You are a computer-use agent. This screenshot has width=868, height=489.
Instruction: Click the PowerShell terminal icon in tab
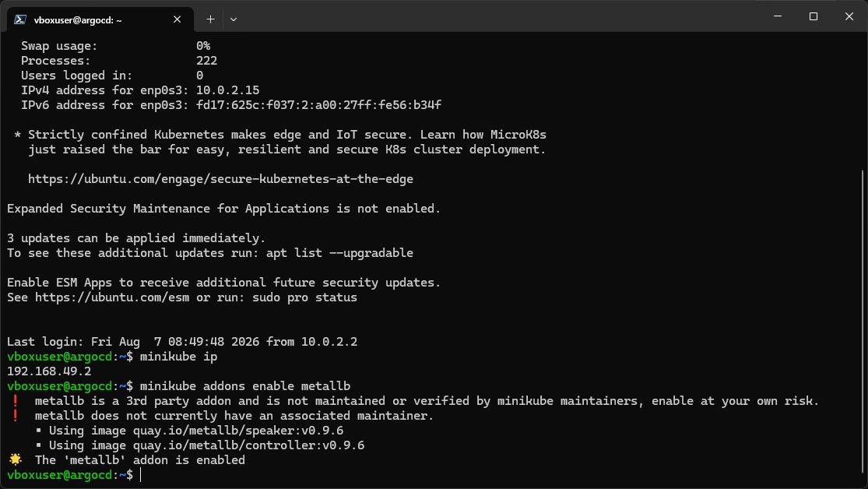20,19
